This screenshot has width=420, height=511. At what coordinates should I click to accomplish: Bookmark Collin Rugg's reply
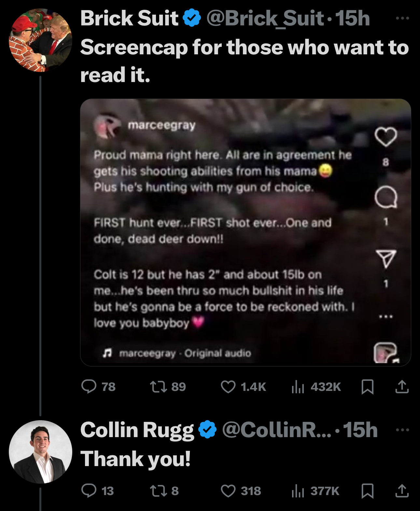(x=368, y=491)
